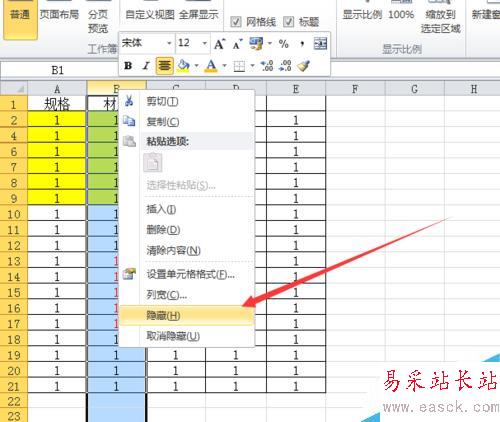Open 设置单元格格式(F)... from context menu

click(187, 274)
